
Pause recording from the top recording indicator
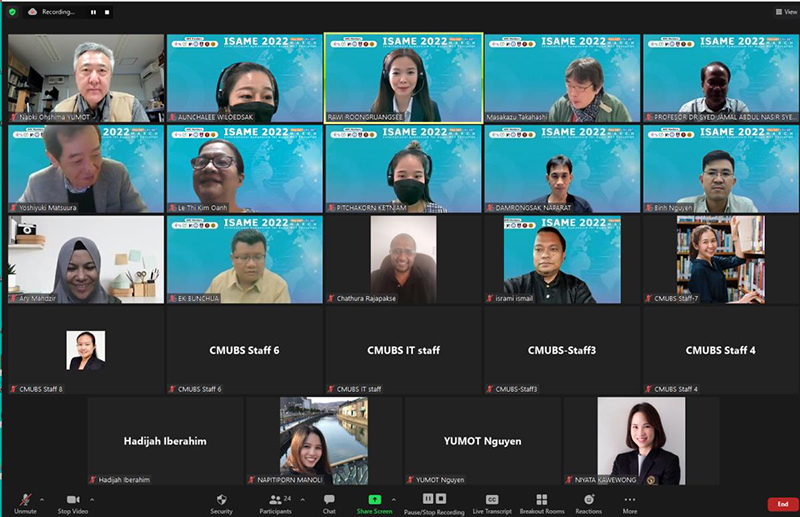93,12
